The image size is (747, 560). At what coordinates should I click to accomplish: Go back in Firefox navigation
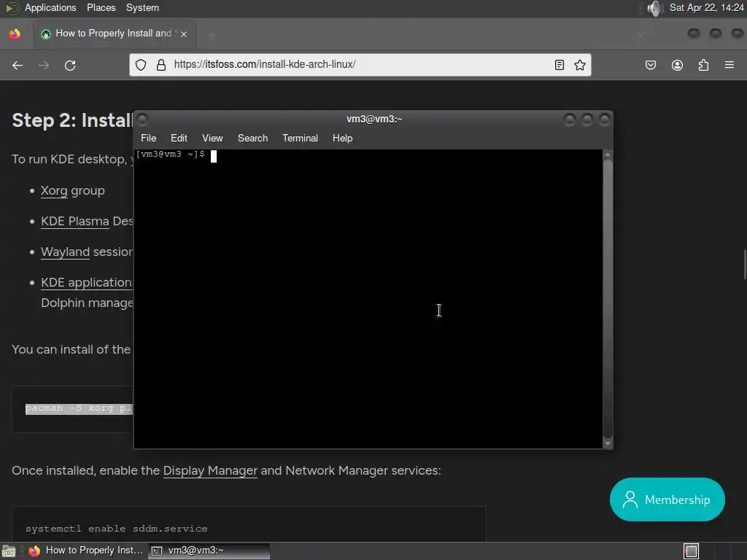(x=18, y=65)
